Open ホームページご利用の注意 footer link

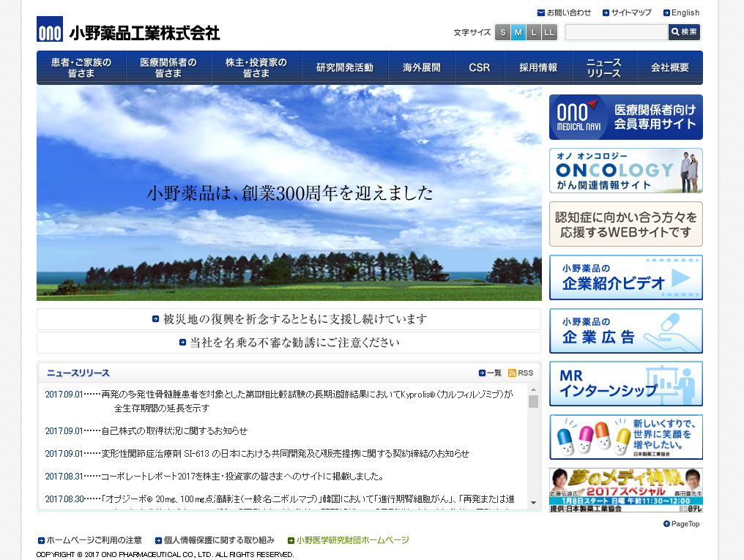coord(89,540)
